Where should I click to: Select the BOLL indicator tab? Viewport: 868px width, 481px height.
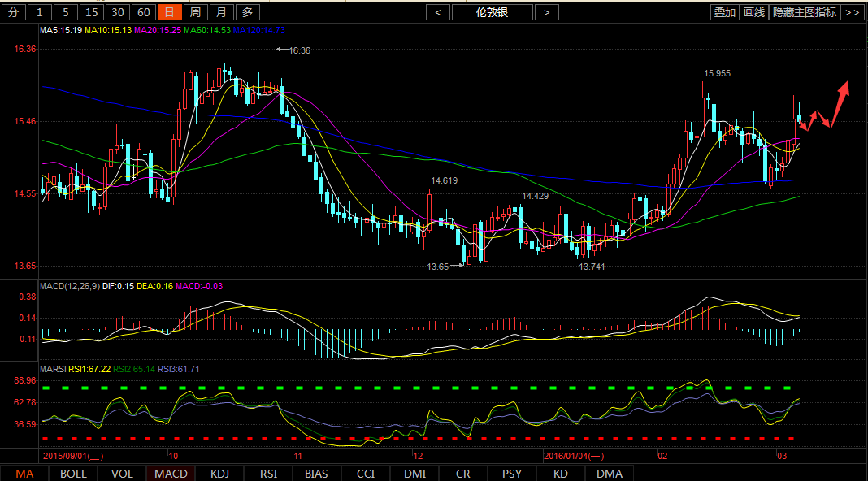(73, 474)
